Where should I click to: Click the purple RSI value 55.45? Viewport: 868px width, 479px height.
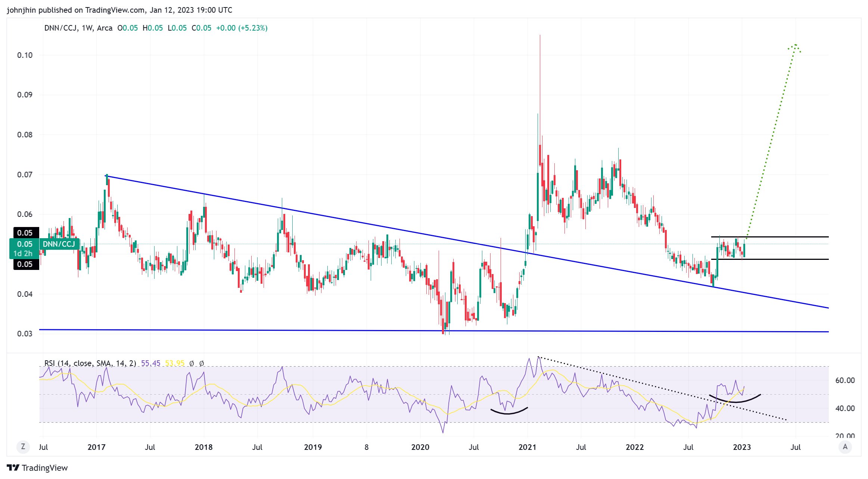pos(150,363)
